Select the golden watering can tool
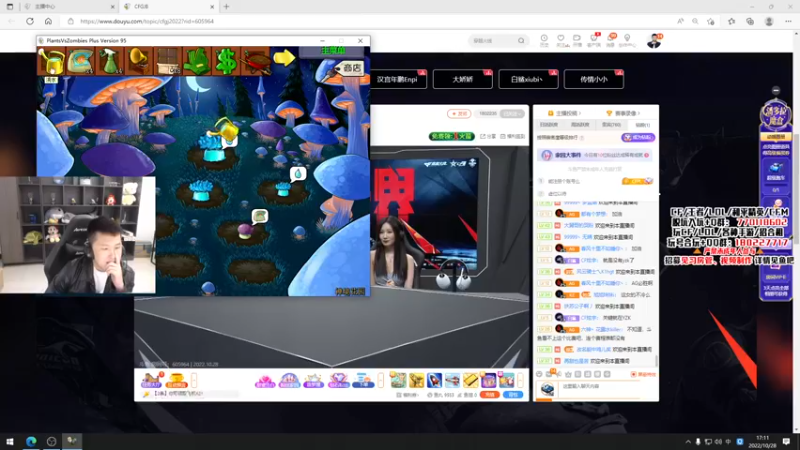Image resolution: width=800 pixels, height=450 pixels. pos(52,61)
